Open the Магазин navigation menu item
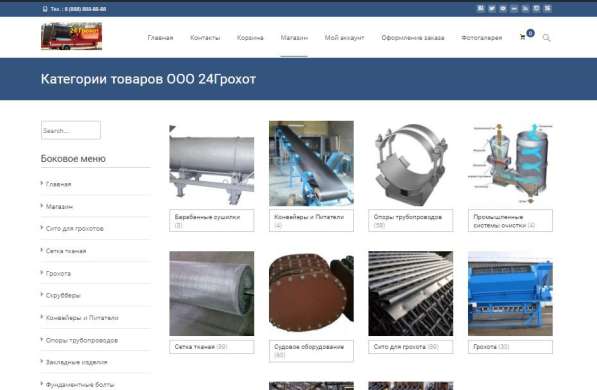Screen dimensions: 597x390 pos(294,38)
